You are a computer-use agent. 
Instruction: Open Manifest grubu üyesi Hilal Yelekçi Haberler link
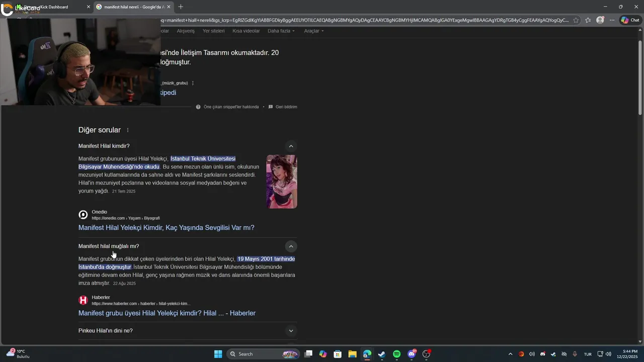(167, 313)
